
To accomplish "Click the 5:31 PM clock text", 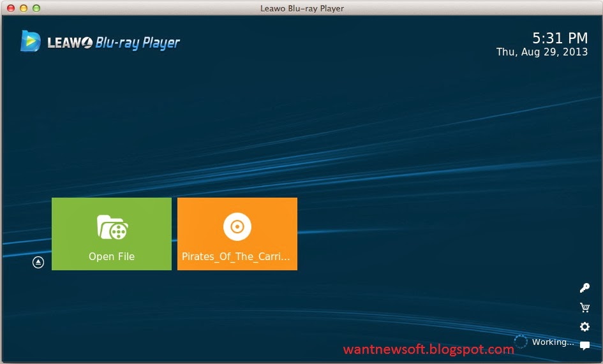I will tap(560, 38).
